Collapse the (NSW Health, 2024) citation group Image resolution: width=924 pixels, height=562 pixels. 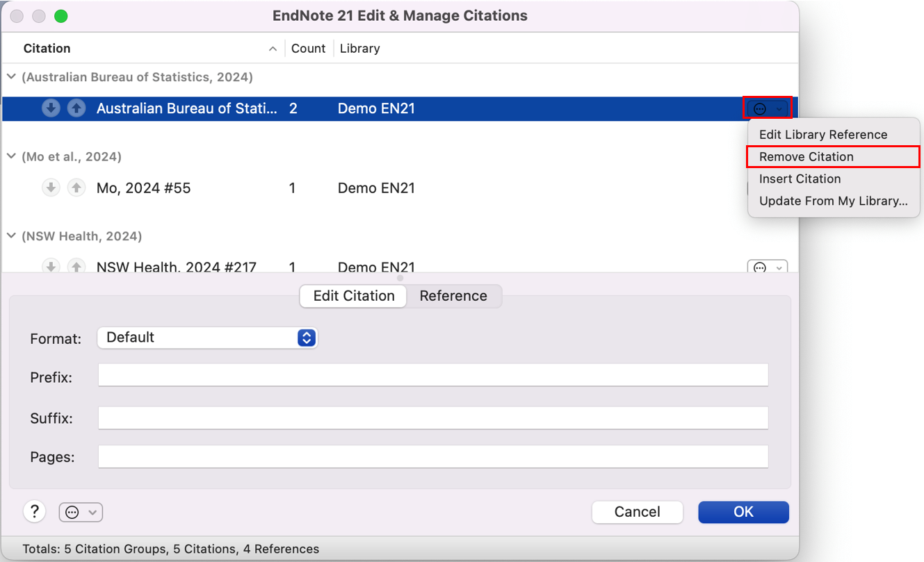(11, 236)
